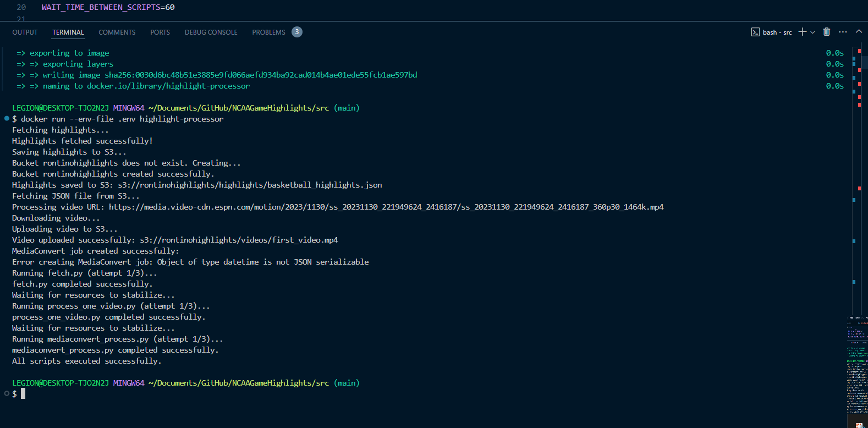
Task: Click the terminal input cursor at last prompt
Action: (23, 393)
